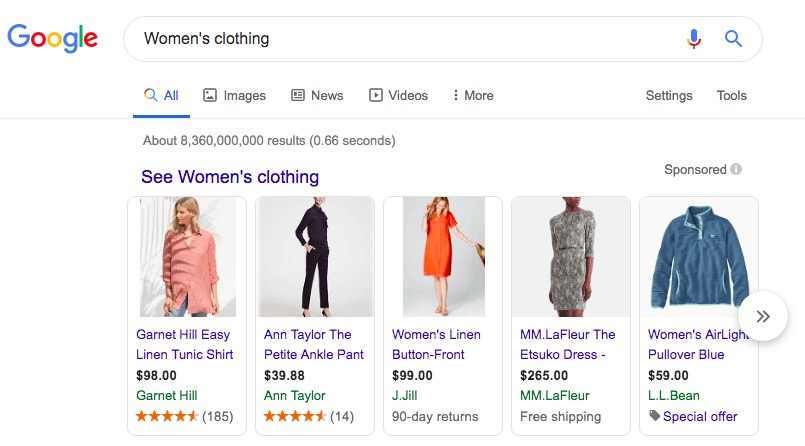This screenshot has height=446, width=805.
Task: Click the $265.00 price
Action: coord(544,376)
